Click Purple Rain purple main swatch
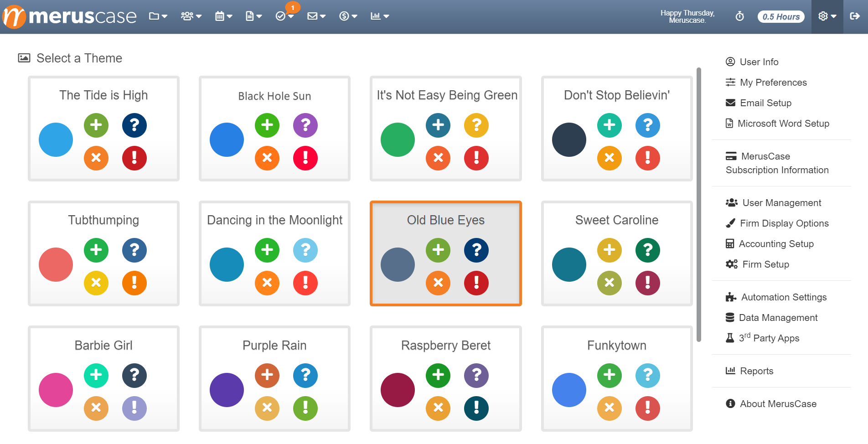The width and height of the screenshot is (868, 444). click(x=227, y=390)
